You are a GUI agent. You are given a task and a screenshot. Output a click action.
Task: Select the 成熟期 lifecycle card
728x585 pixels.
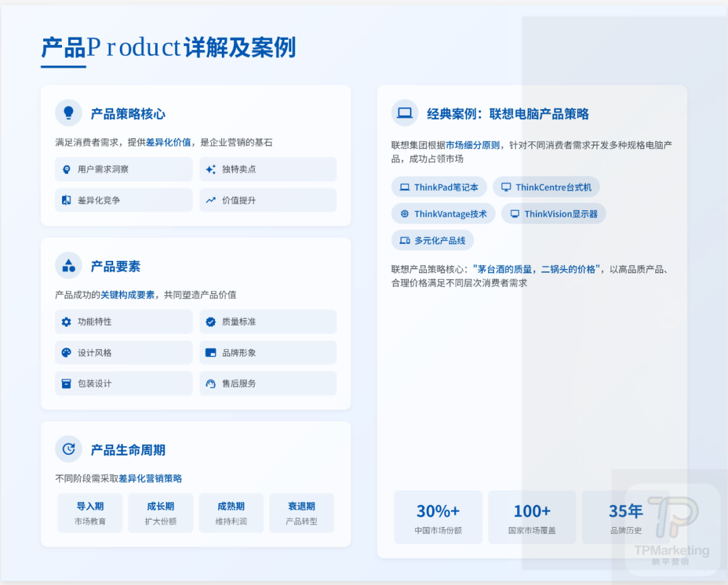[231, 513]
